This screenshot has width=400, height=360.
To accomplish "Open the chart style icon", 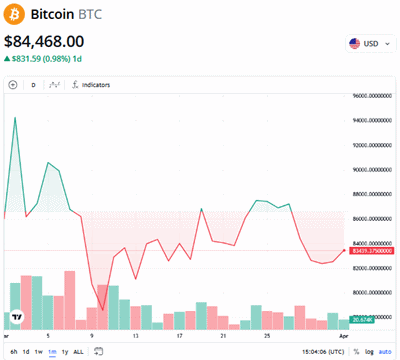I will [54, 85].
